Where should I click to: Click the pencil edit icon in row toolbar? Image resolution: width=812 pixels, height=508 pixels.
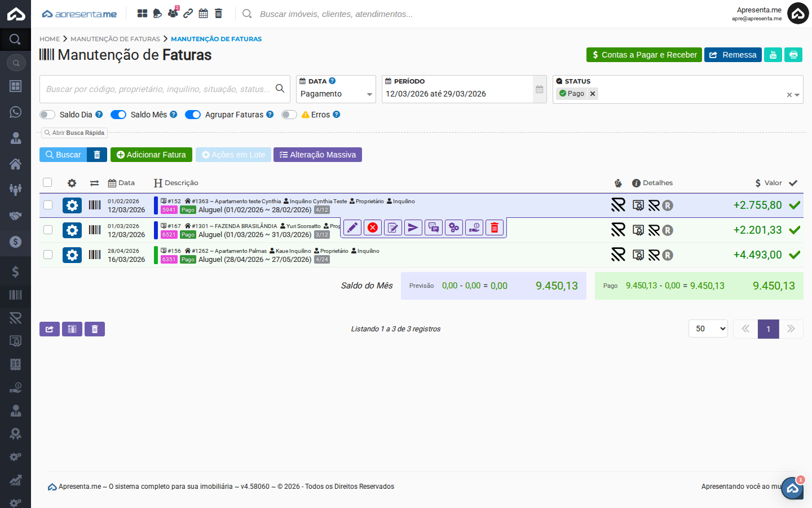[352, 227]
